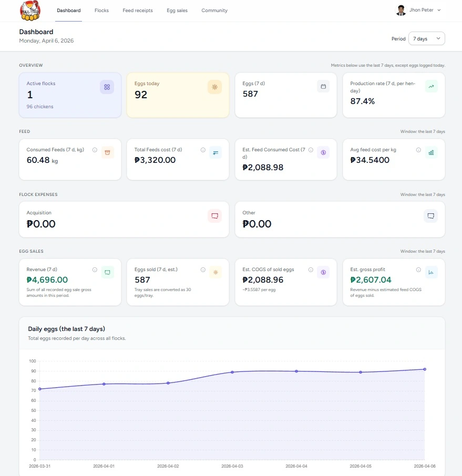Screen dimensions: 462x476
Task: Select the Active flocks grid icon
Action: [107, 86]
